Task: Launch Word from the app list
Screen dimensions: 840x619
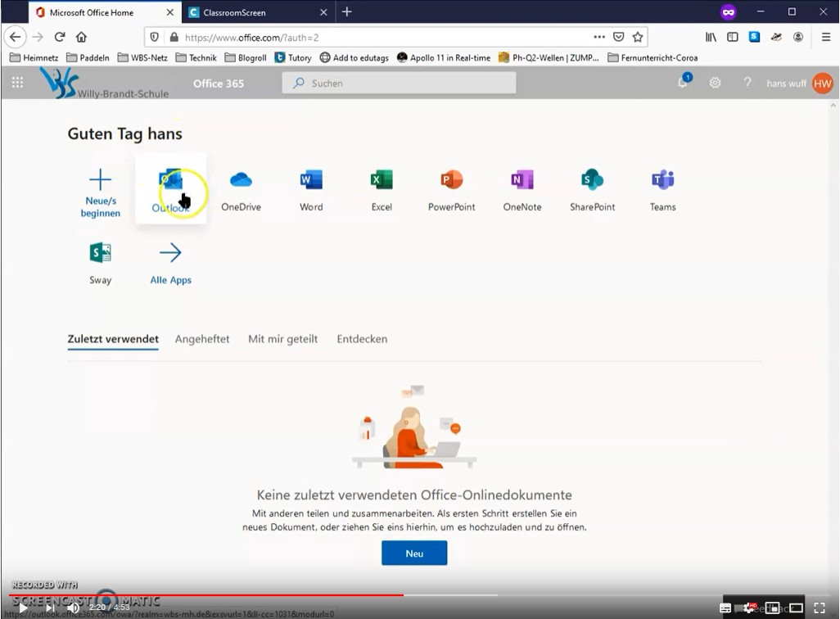Action: [311, 190]
